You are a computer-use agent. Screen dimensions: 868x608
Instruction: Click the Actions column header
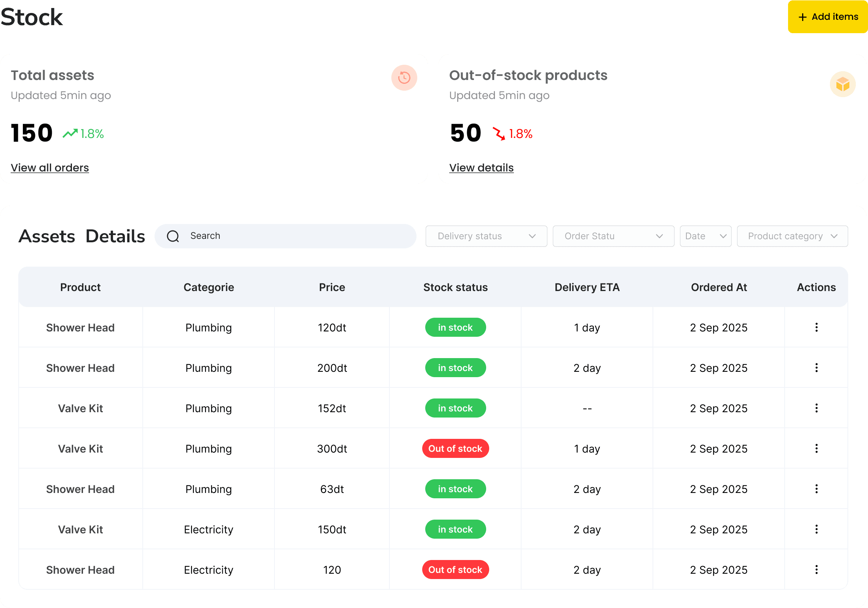pyautogui.click(x=816, y=287)
